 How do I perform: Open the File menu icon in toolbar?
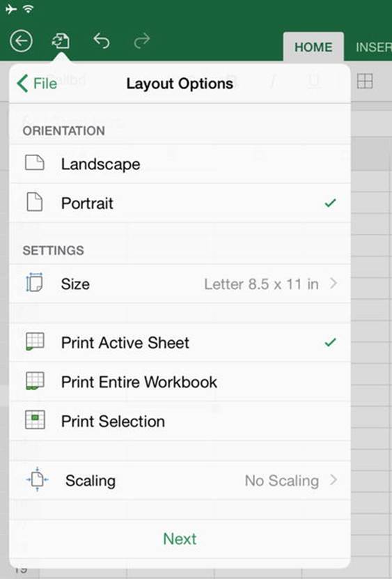pos(60,40)
